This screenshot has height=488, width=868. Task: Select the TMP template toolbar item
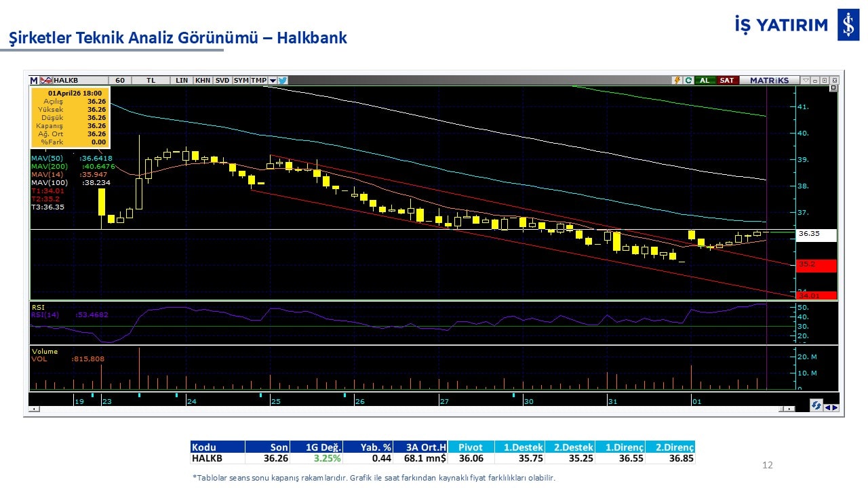[258, 80]
